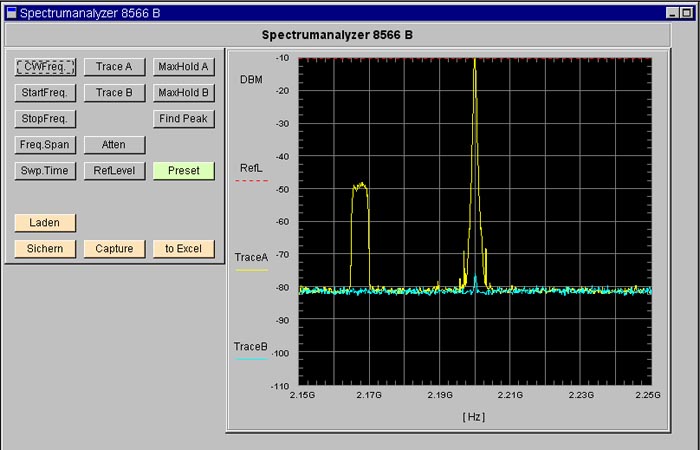Image resolution: width=700 pixels, height=450 pixels.
Task: Set the start frequency via StartFreq.
Action: (46, 93)
